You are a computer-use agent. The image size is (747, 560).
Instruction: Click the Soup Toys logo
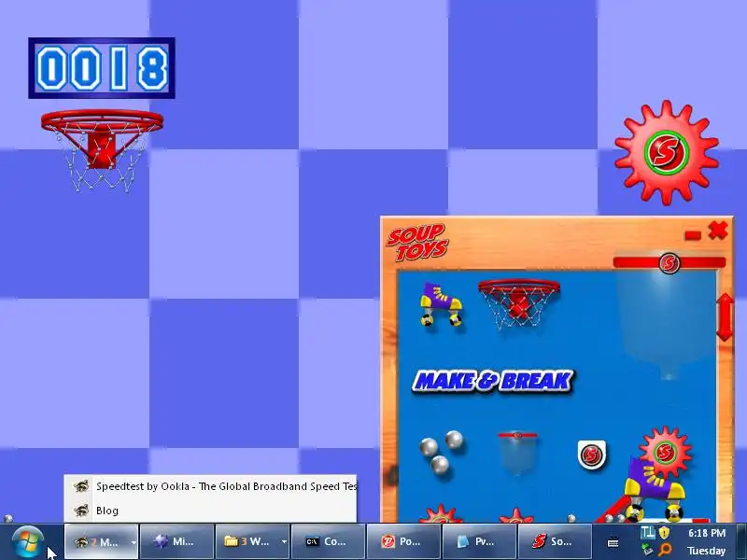[416, 242]
